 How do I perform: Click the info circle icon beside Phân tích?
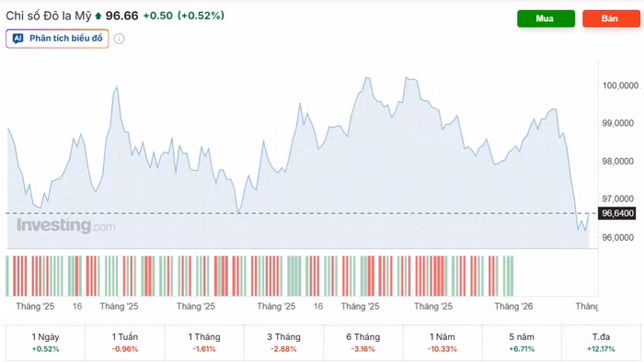pyautogui.click(x=119, y=39)
